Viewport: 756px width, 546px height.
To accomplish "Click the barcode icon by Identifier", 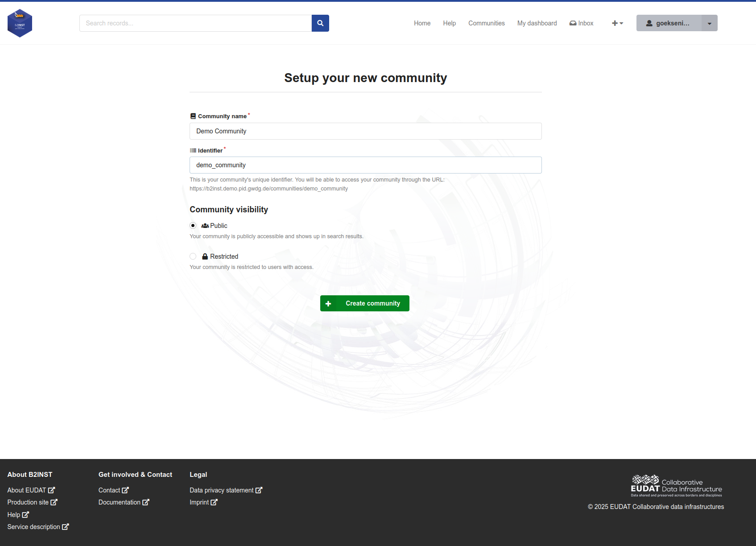I will click(193, 151).
